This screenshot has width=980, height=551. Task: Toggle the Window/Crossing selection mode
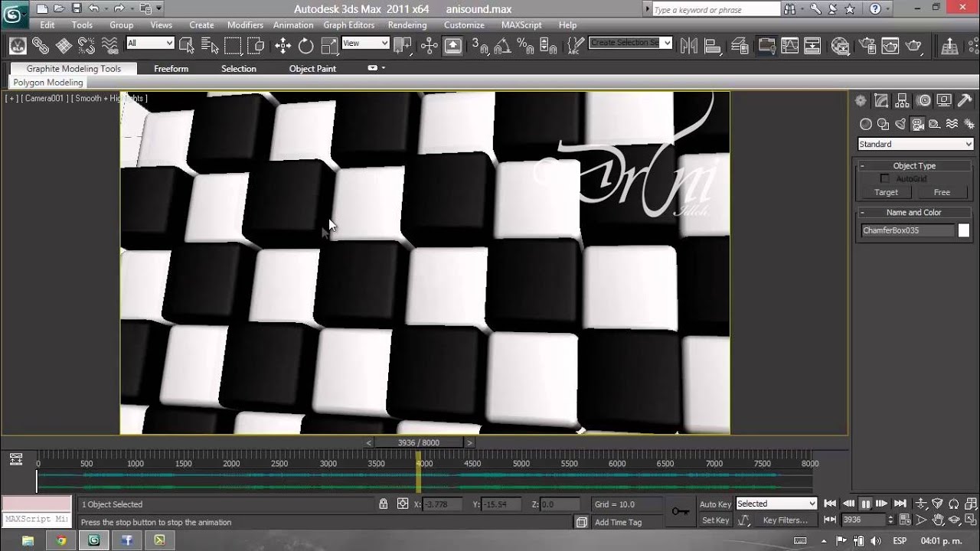256,45
